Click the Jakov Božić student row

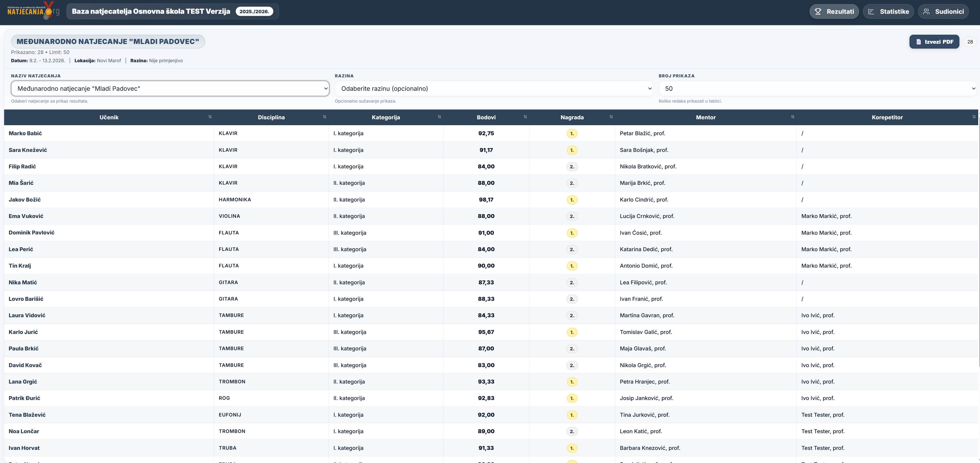click(x=25, y=199)
